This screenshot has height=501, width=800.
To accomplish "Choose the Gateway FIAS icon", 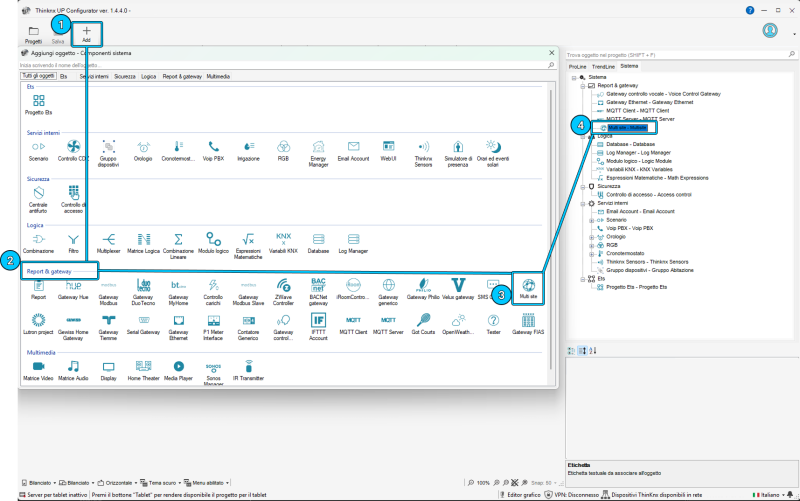I will click(528, 324).
